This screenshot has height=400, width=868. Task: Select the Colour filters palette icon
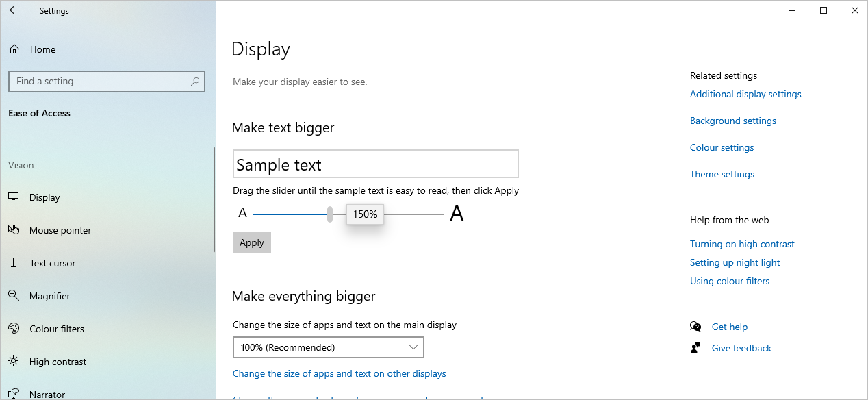(14, 329)
